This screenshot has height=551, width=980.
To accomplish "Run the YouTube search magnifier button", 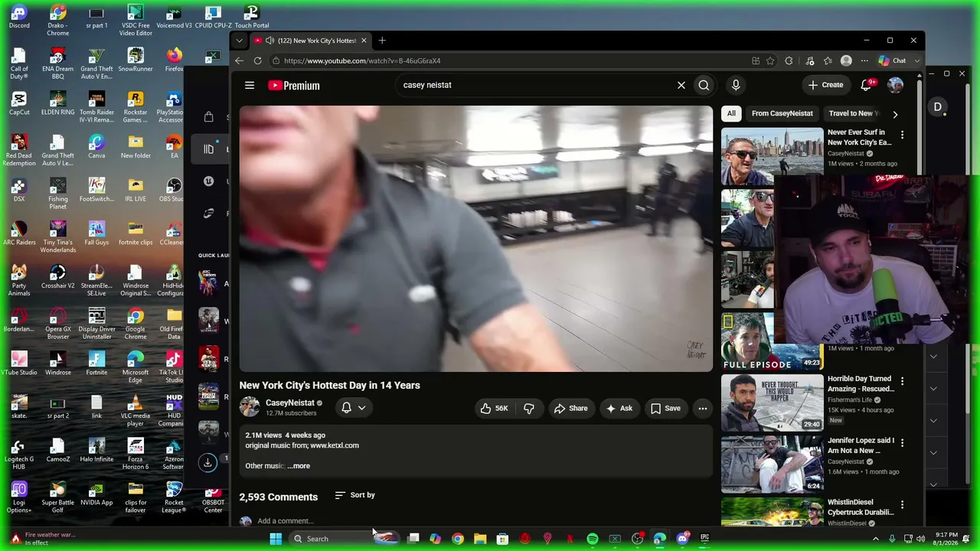I will (x=704, y=85).
